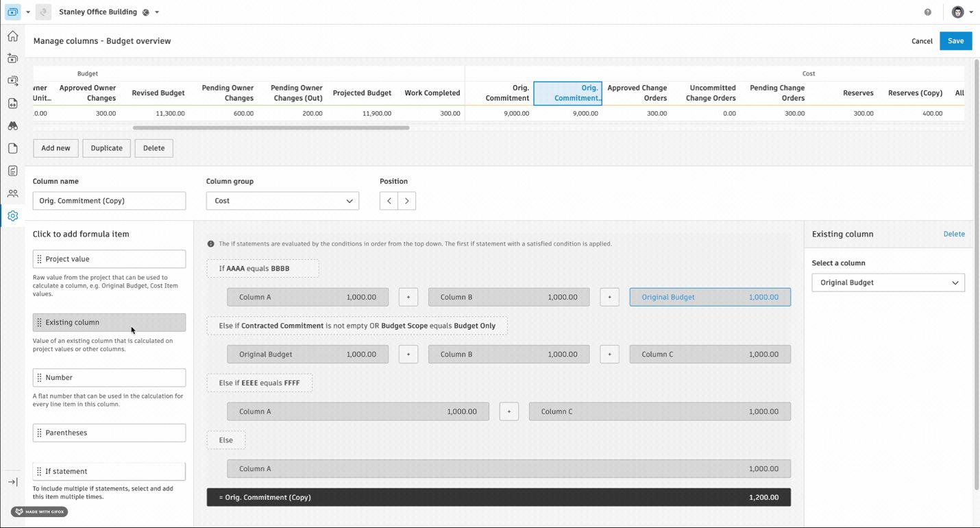Viewport: 980px width, 528px height.
Task: Open the reports icon in the left sidebar
Action: 12,170
